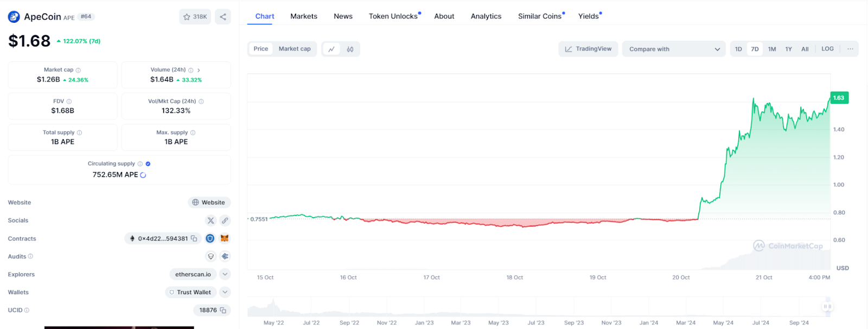Click the 0.7551 baseline price label
The height and width of the screenshot is (329, 868).
pos(259,219)
